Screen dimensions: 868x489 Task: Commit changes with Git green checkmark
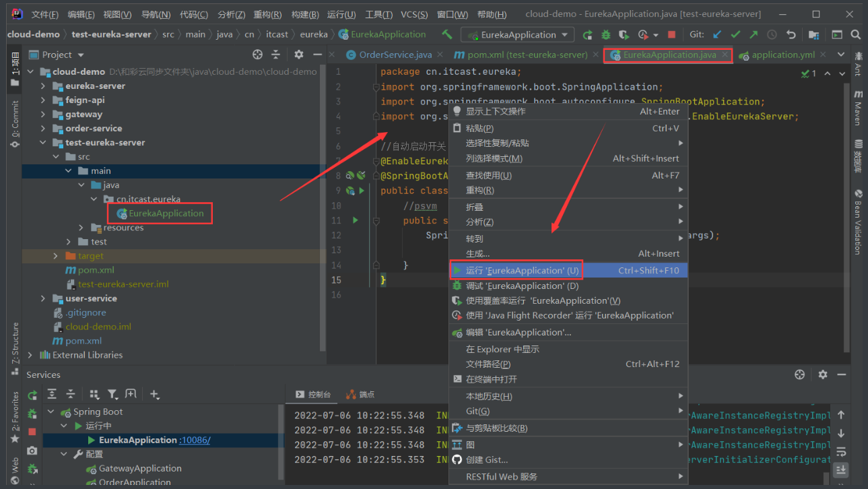[735, 34]
